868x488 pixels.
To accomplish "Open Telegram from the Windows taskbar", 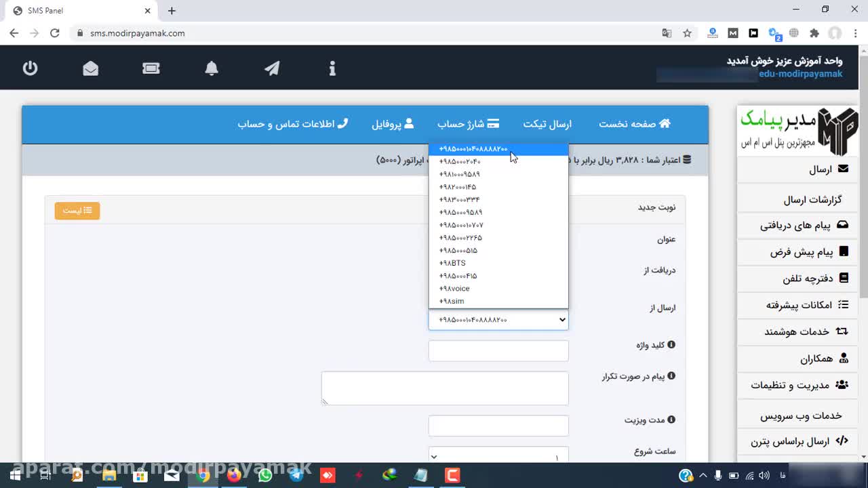I will click(296, 476).
